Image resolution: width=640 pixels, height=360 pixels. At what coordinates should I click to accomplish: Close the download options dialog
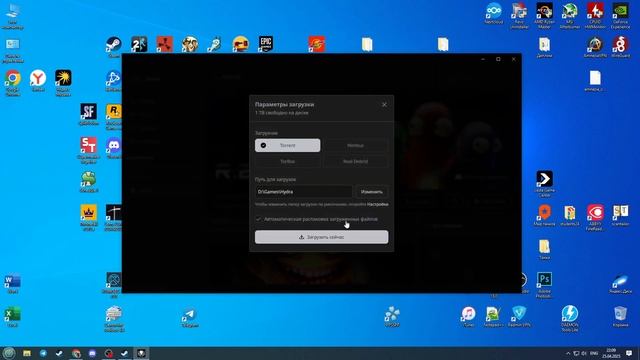click(x=384, y=105)
